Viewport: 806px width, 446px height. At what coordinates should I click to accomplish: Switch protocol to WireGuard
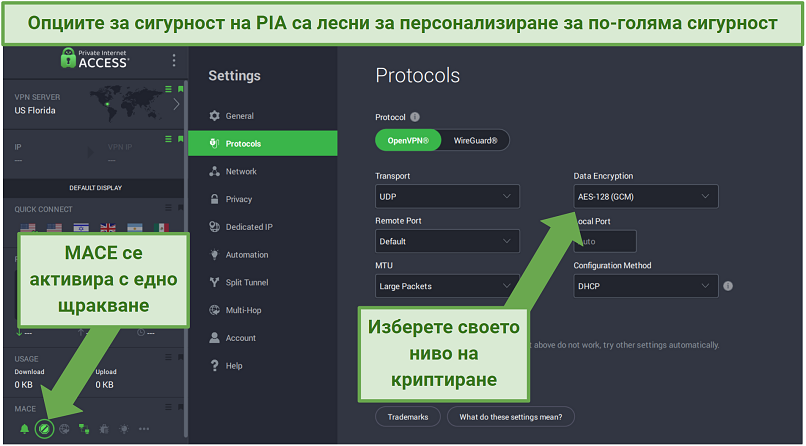pos(475,140)
